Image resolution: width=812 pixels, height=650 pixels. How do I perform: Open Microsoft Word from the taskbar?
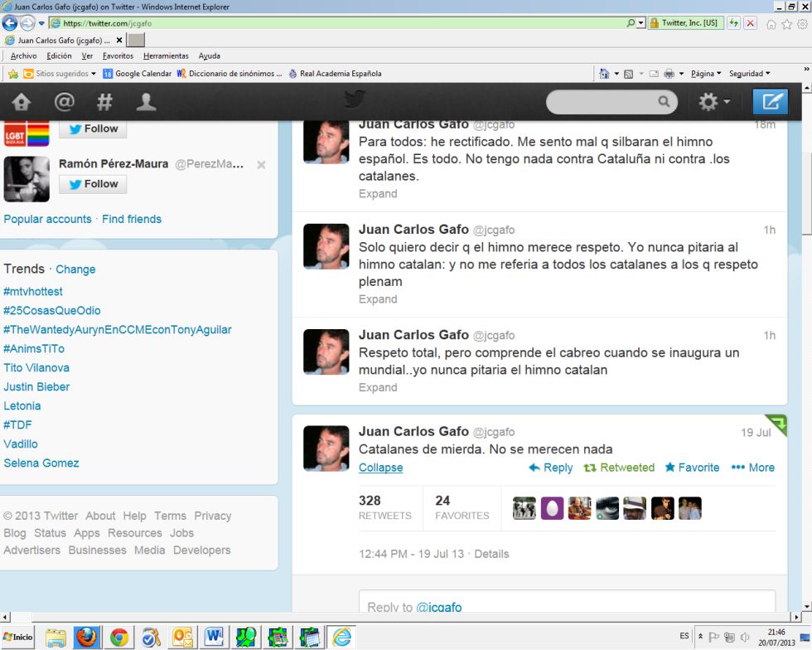click(215, 637)
